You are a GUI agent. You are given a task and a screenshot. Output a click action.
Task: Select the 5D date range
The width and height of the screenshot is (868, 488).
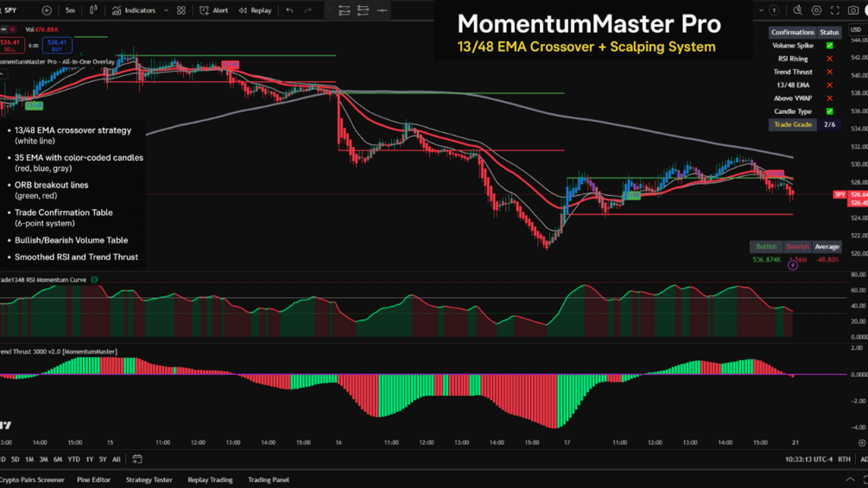(x=15, y=459)
